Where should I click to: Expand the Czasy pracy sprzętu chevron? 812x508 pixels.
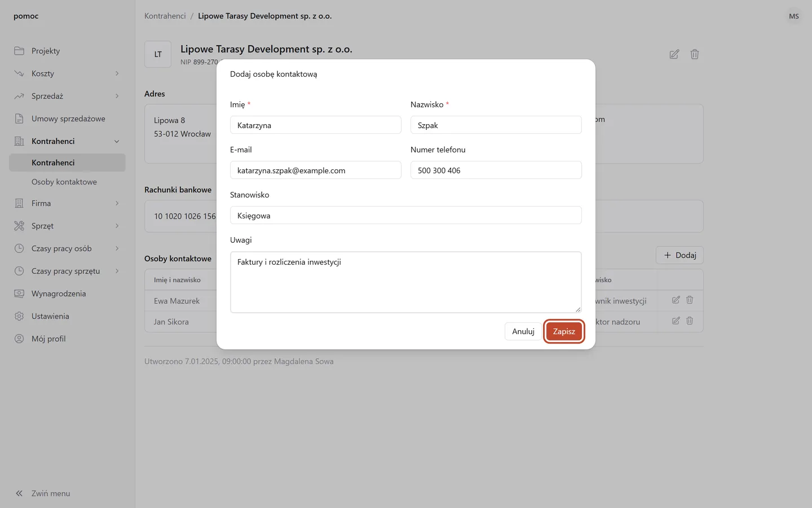(117, 271)
